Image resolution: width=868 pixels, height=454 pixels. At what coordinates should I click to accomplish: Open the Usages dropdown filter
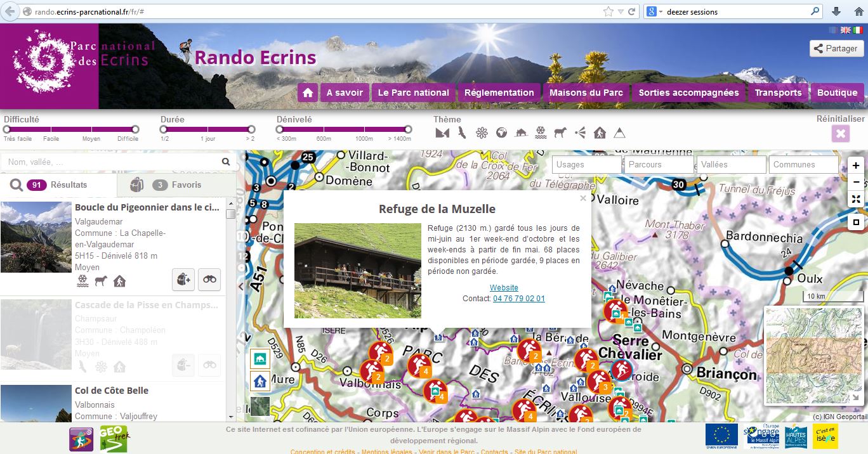586,164
